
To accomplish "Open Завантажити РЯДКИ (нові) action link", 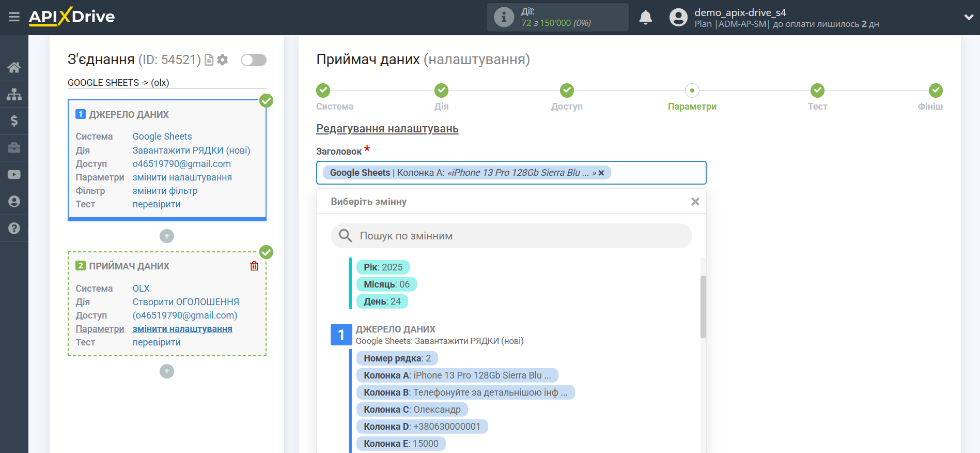I will 191,150.
